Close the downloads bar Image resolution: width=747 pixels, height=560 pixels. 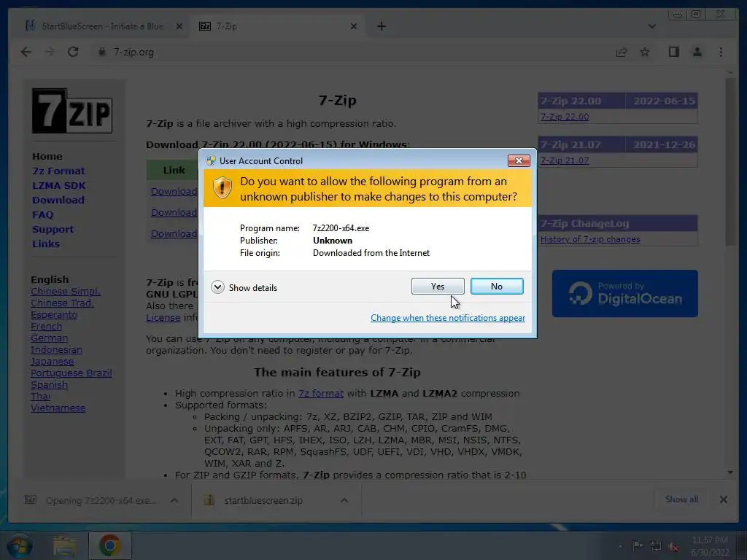click(723, 499)
